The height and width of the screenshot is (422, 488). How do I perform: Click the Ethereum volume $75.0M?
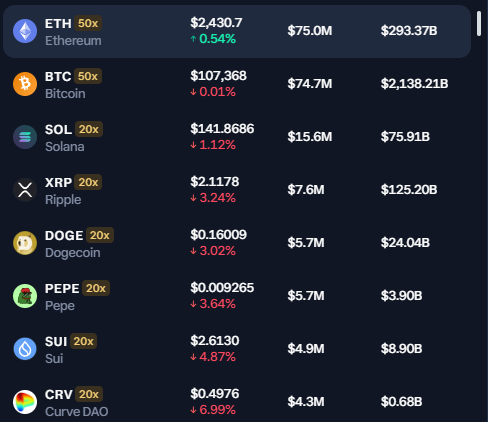[310, 31]
